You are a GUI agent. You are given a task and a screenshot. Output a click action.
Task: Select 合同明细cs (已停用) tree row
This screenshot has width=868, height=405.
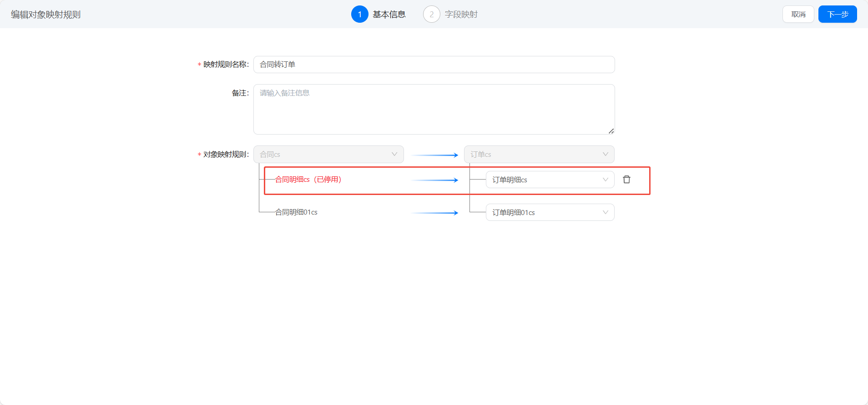tap(308, 180)
